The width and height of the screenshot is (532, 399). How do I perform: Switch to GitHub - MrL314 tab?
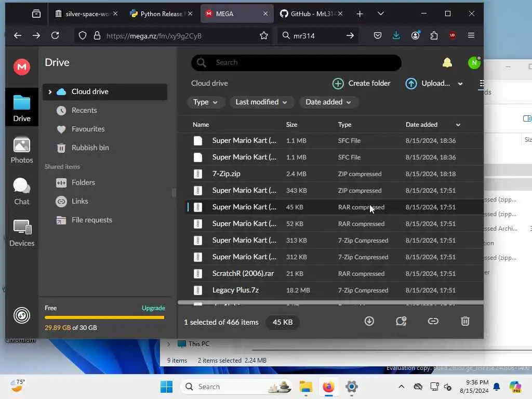(311, 14)
